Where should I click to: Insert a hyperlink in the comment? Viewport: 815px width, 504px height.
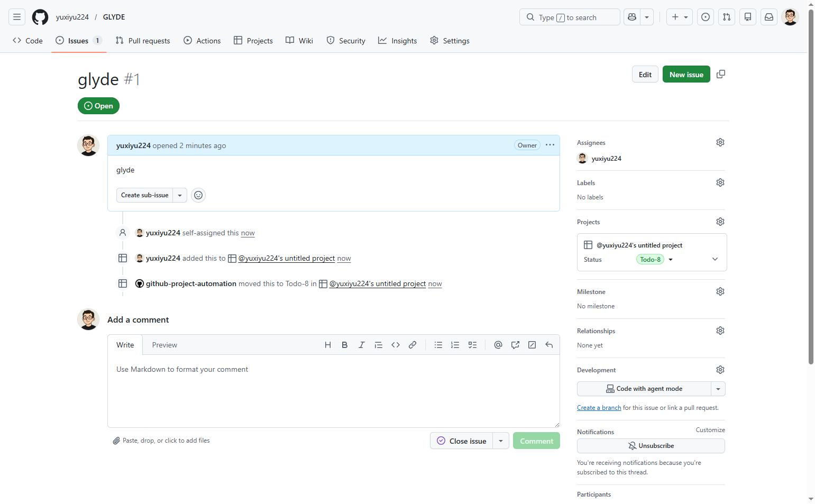pyautogui.click(x=413, y=345)
